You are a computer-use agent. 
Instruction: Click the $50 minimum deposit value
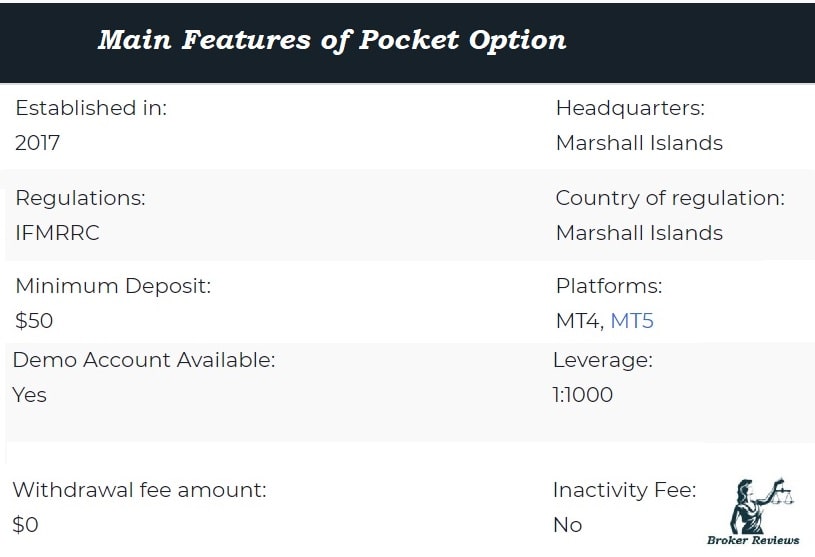[x=34, y=321]
